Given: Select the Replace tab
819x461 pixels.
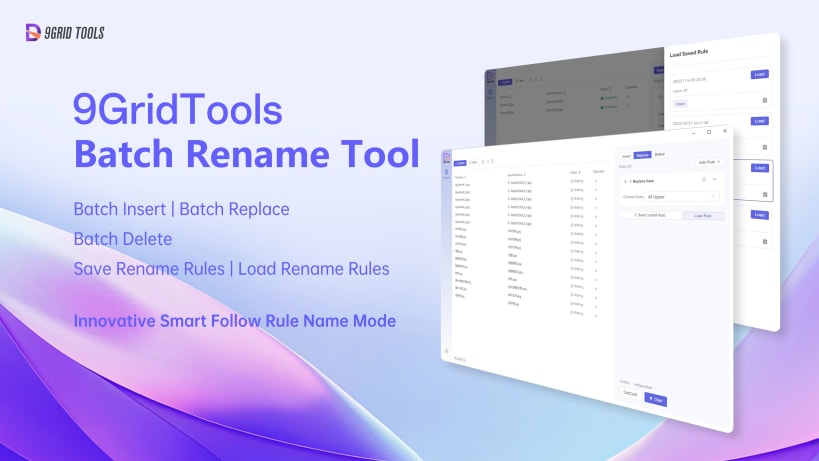Looking at the screenshot, I should [x=642, y=155].
